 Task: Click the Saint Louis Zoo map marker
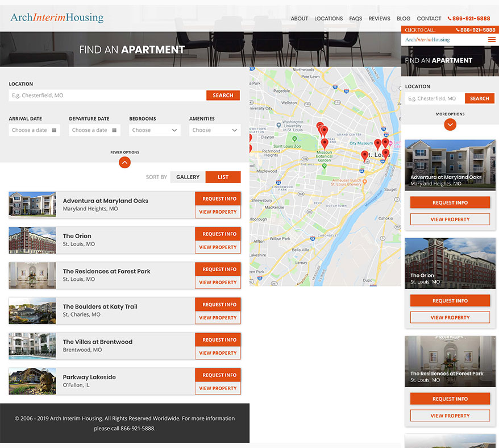(294, 139)
